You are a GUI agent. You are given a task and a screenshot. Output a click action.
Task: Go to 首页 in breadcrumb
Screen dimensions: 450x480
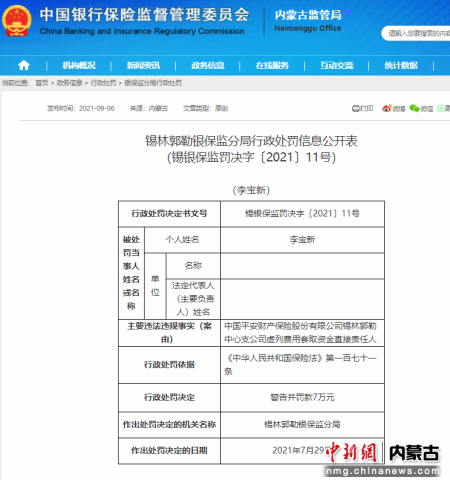point(42,83)
